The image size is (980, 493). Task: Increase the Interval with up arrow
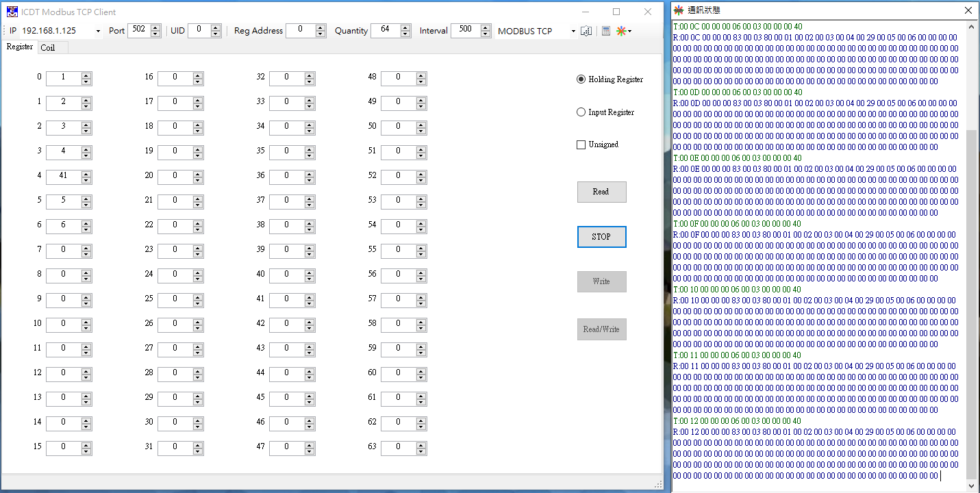coord(486,28)
